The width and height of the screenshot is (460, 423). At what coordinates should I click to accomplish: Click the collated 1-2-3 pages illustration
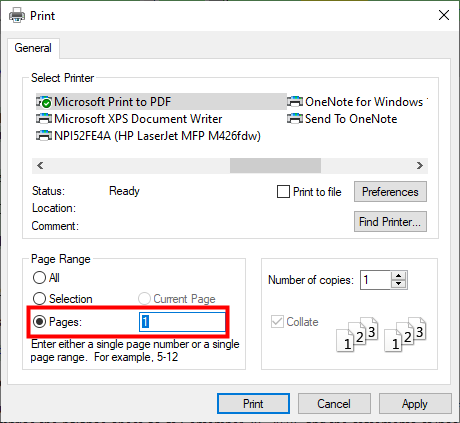381,334
